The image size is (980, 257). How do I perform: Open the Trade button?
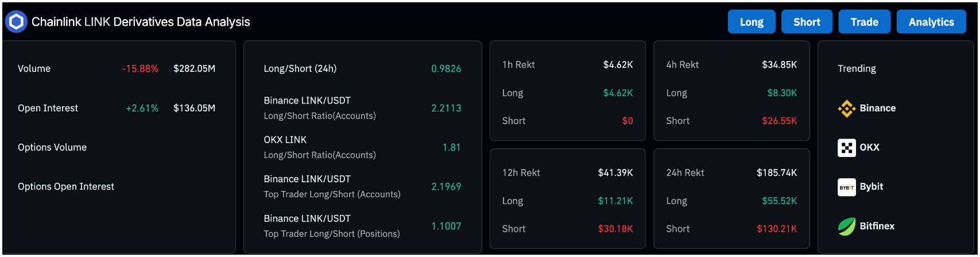(865, 22)
